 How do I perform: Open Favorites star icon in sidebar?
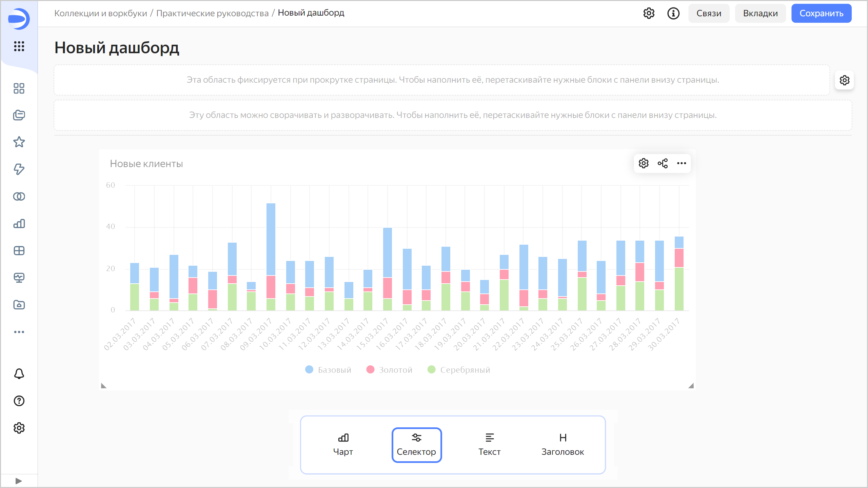pyautogui.click(x=19, y=142)
